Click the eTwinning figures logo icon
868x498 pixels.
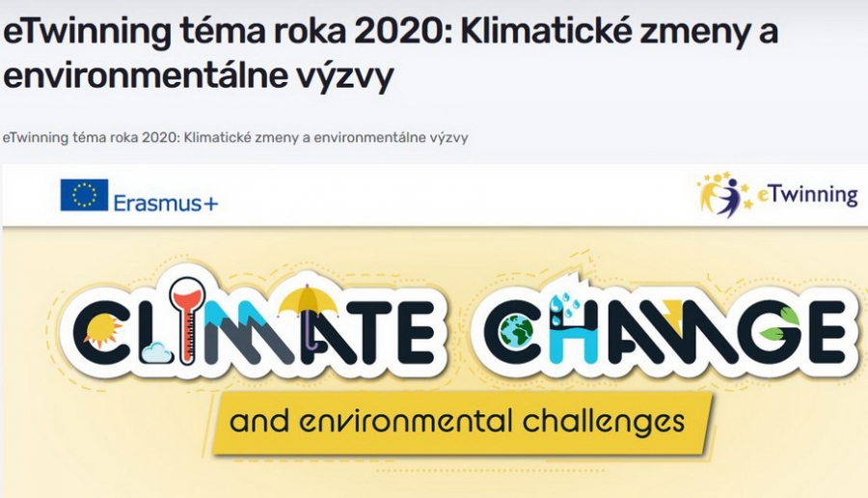pyautogui.click(x=725, y=196)
